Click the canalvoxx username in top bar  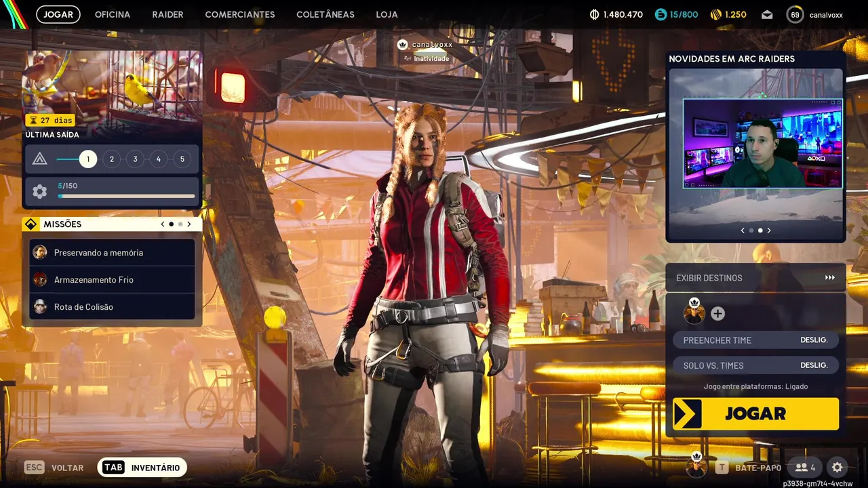pos(826,15)
